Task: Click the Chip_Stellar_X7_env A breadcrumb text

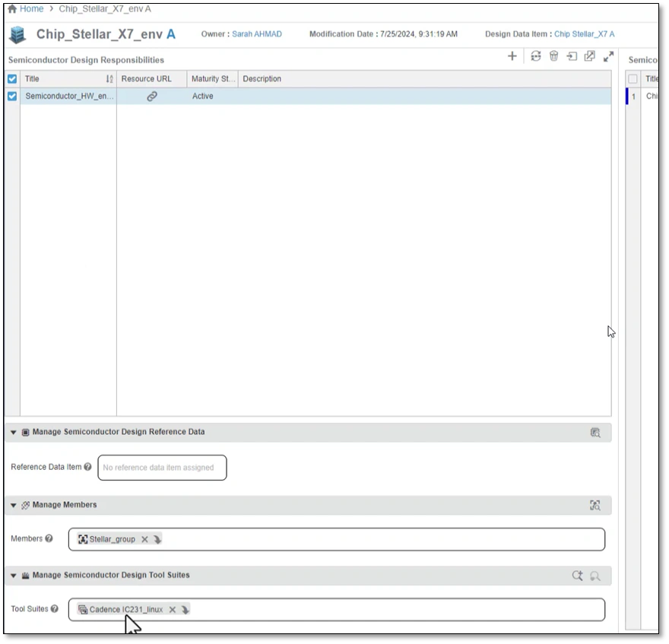Action: click(x=105, y=9)
